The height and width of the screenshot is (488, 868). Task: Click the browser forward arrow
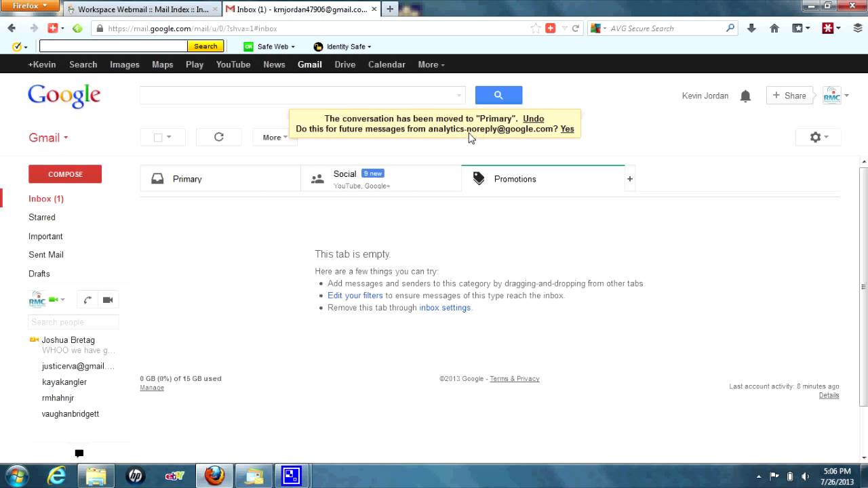click(x=33, y=28)
